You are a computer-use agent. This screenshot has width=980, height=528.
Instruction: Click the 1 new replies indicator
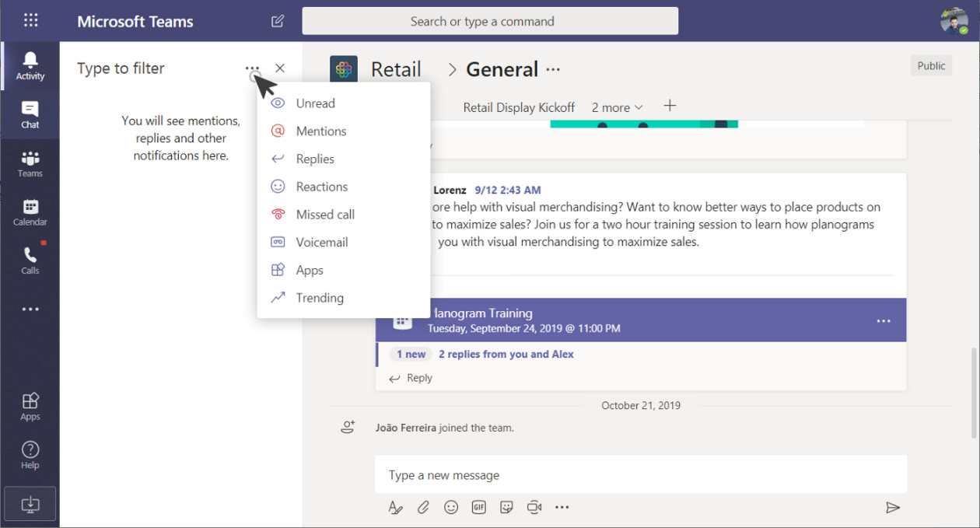[411, 354]
